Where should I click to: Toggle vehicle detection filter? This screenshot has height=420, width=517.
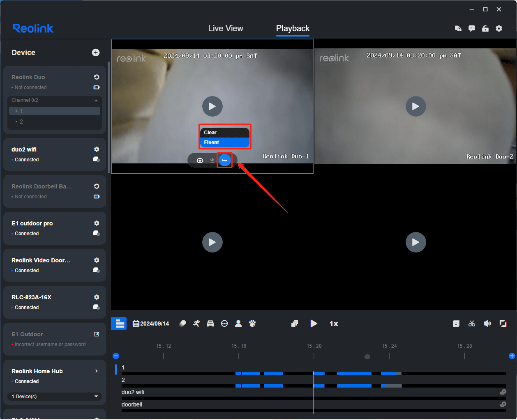(x=210, y=324)
